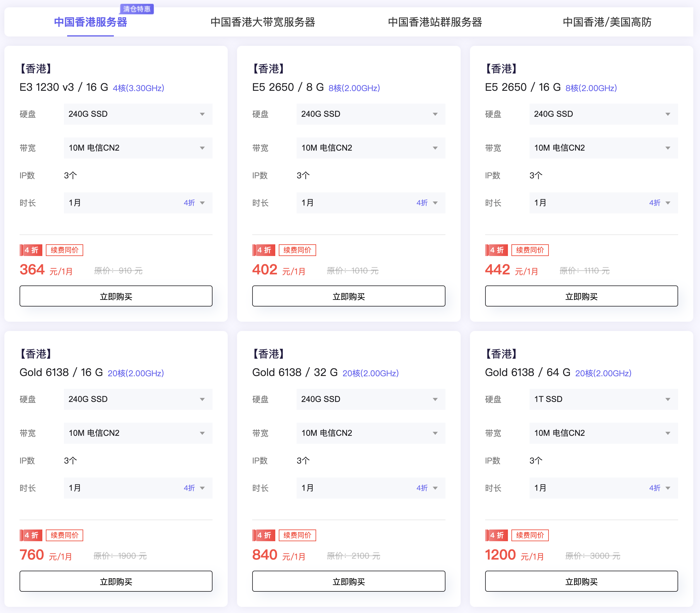
Task: Click 立即购买 on the E3 1230 v3 server
Action: click(x=116, y=296)
